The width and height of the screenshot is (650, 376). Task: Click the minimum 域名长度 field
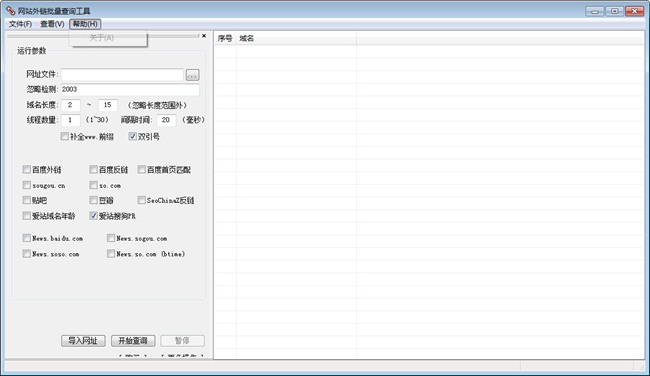tap(70, 105)
